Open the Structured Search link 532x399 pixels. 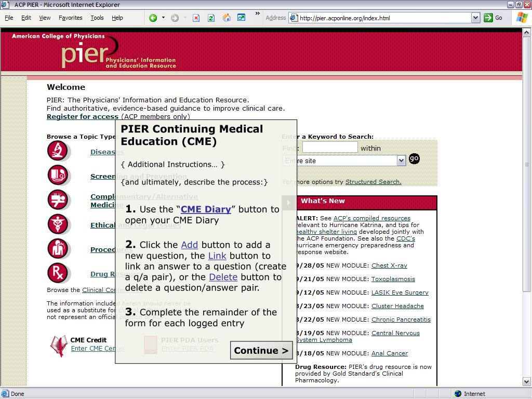[373, 182]
